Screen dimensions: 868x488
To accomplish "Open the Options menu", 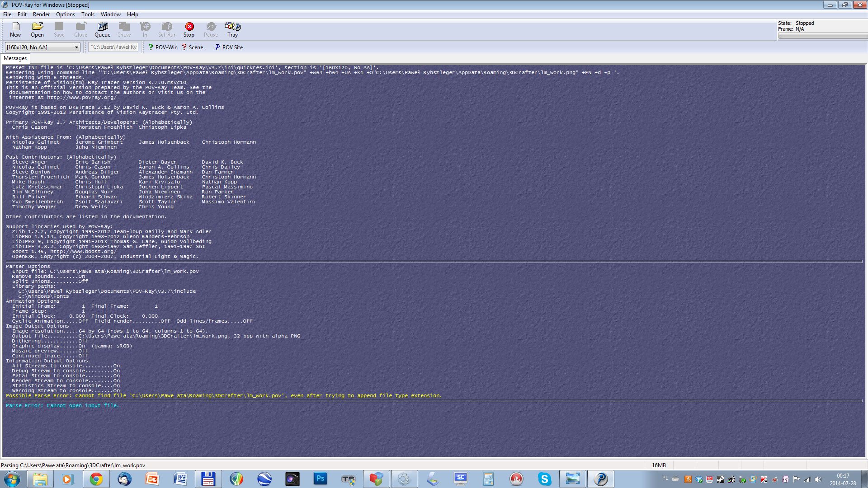I will click(x=66, y=14).
